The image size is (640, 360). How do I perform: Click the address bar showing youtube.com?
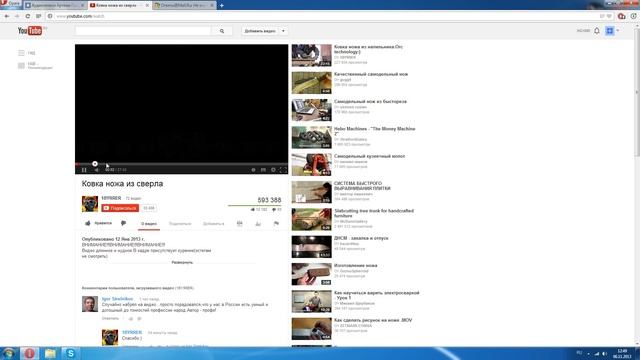[x=327, y=16]
